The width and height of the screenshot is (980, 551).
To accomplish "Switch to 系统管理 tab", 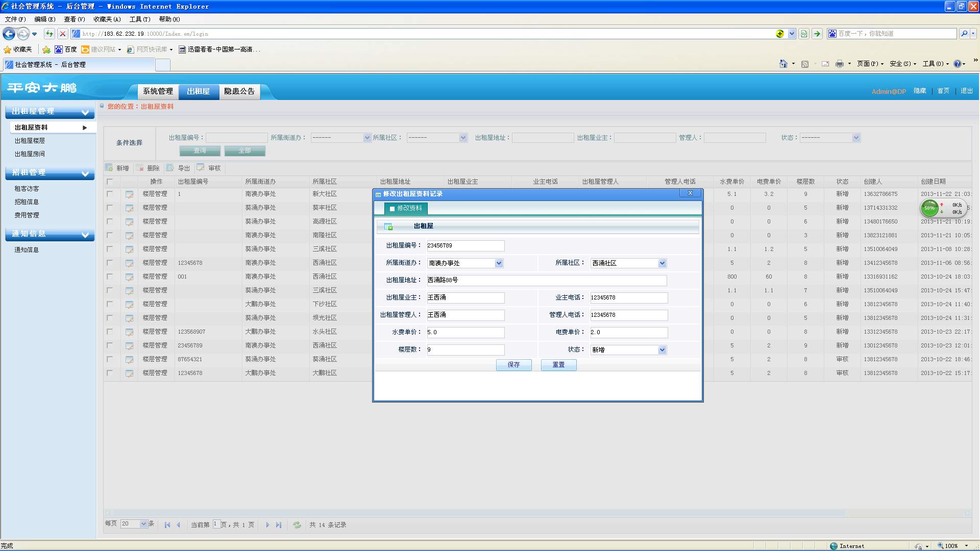I will coord(158,91).
